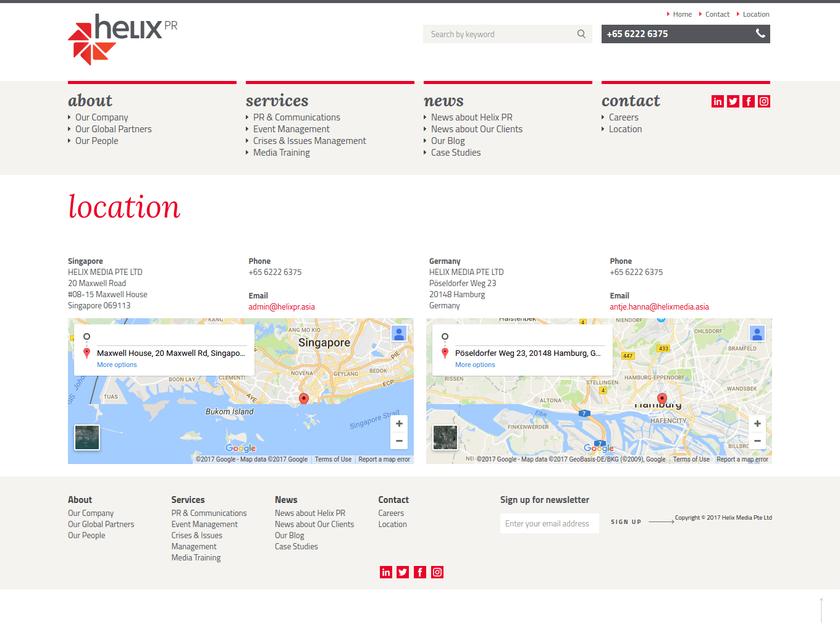Focus the Search by keyword field
Image resolution: width=840 pixels, height=629 pixels.
499,34
